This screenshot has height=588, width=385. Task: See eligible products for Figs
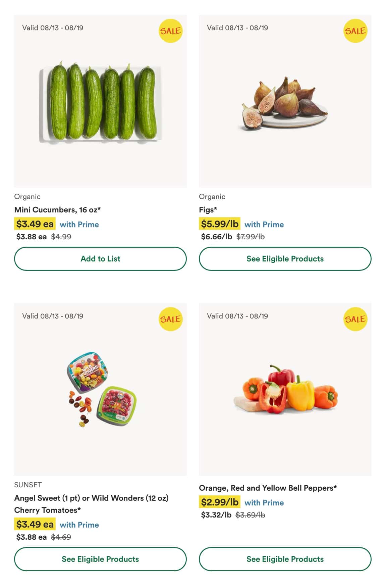coord(285,259)
